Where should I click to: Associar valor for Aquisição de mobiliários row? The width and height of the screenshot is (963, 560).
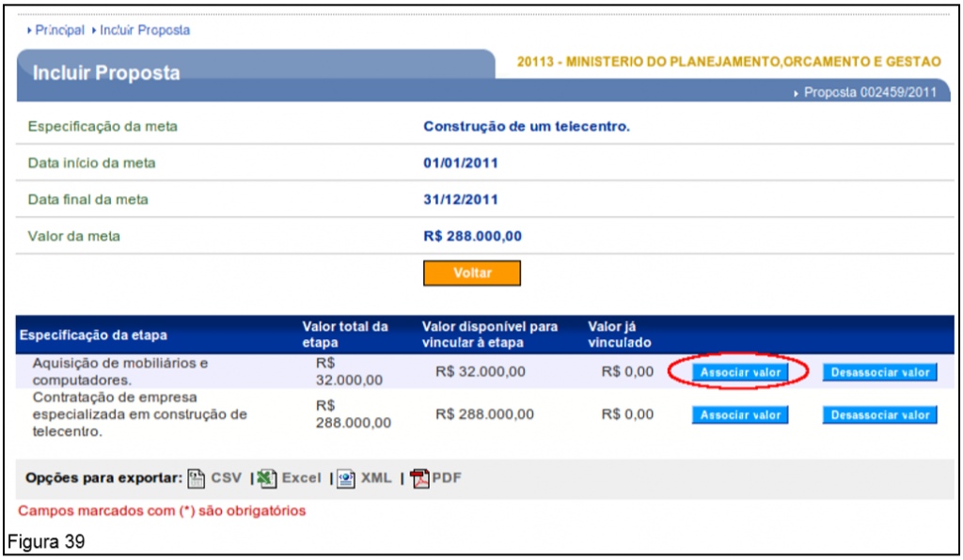740,372
